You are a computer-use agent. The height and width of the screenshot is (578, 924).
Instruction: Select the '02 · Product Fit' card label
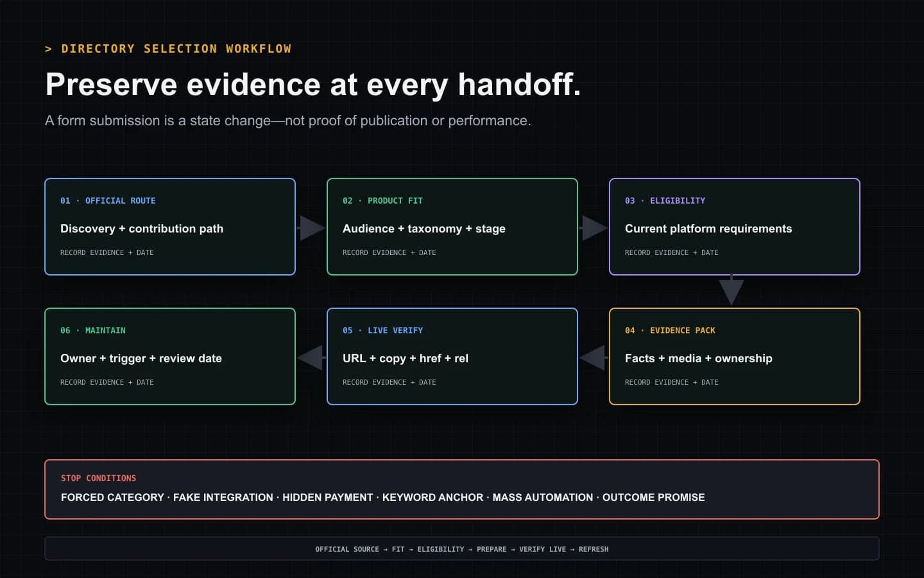[x=382, y=200]
